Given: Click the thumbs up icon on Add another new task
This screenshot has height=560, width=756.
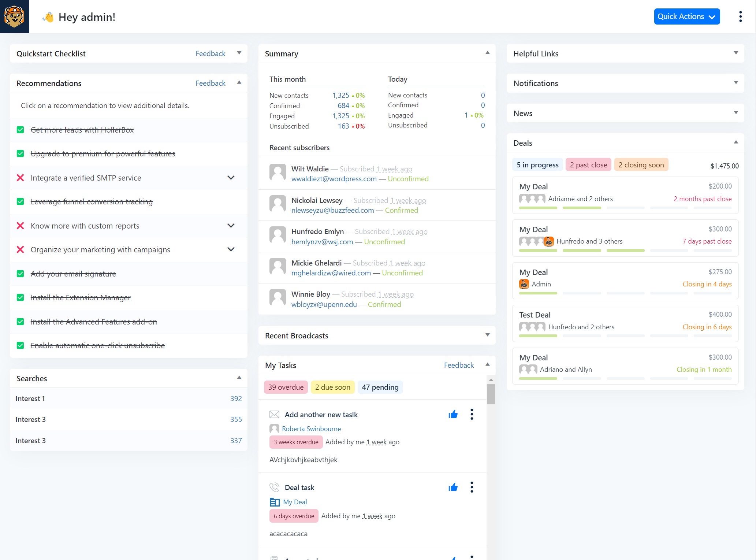Looking at the screenshot, I should click(453, 415).
